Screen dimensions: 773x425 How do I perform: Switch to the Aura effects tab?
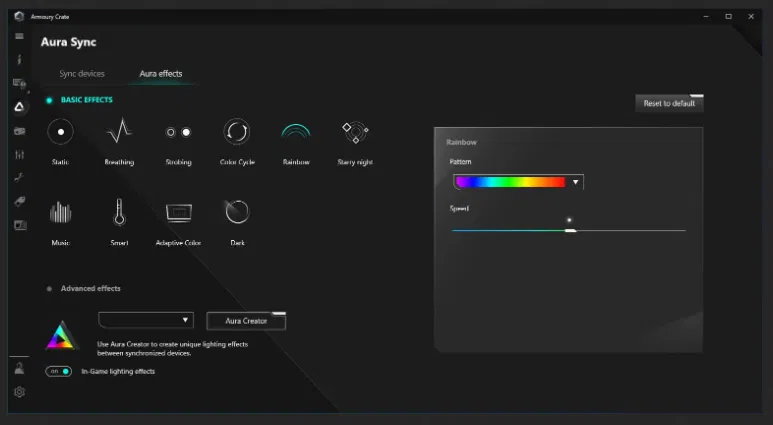[161, 73]
